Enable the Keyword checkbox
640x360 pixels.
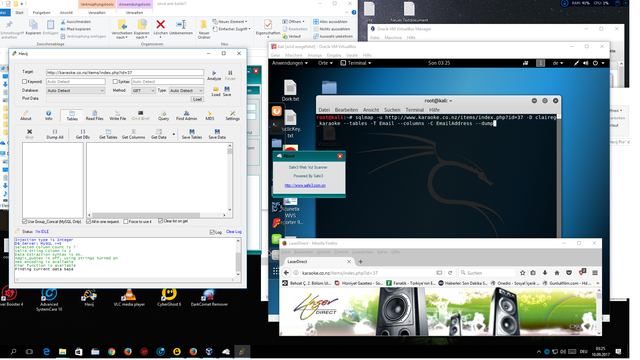coord(24,82)
